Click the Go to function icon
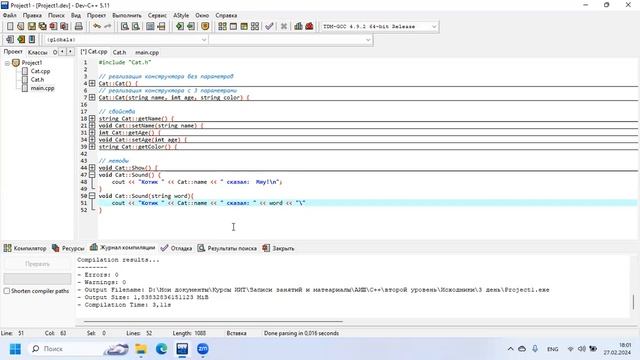Image resolution: width=640 pixels, height=360 pixels. pos(150,27)
